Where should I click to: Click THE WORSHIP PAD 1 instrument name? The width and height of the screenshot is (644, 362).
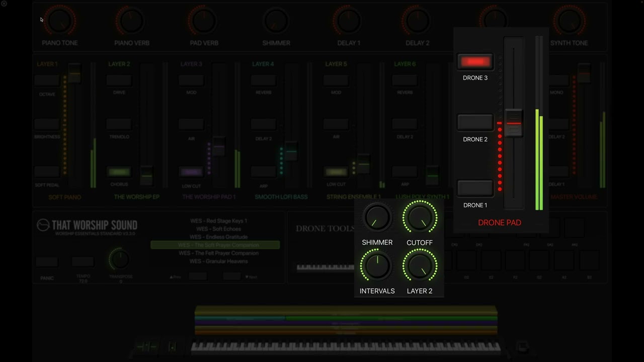[x=209, y=197]
